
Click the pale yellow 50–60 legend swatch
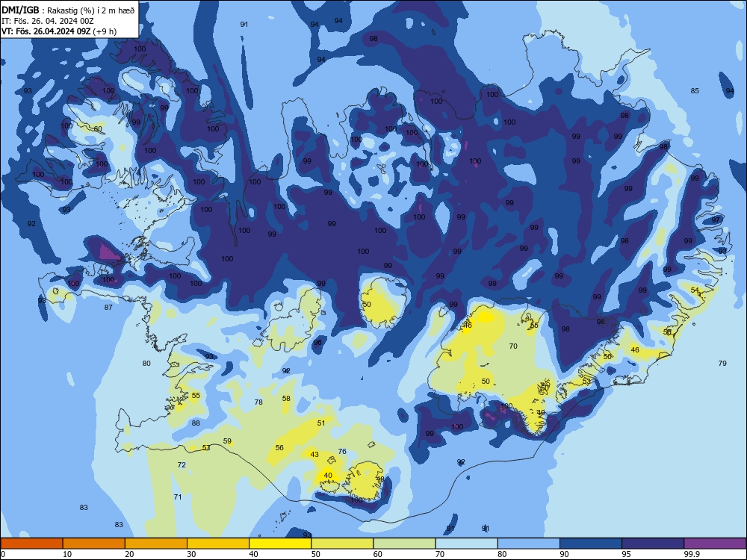click(x=342, y=544)
